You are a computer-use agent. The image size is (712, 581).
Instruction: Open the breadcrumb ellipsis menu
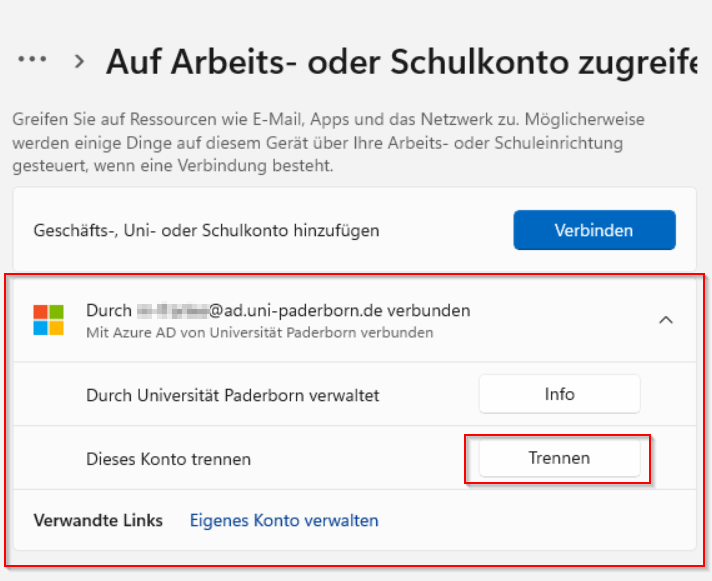coord(32,59)
